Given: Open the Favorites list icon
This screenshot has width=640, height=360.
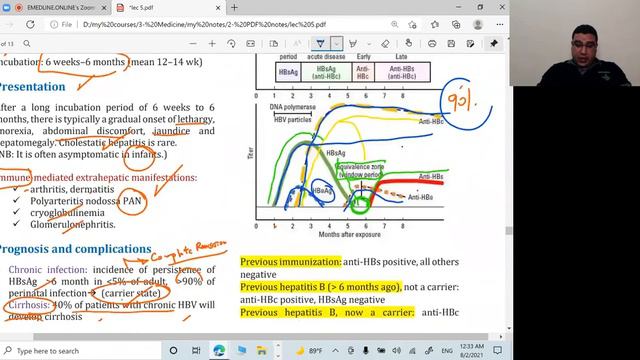Looking at the screenshot, I should click(435, 24).
